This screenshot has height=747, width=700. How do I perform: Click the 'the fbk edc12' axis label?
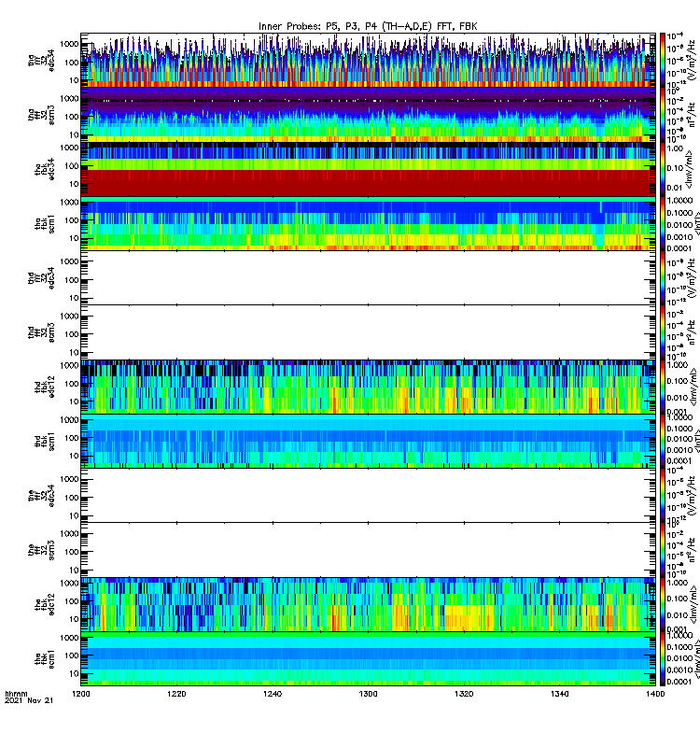tap(45, 604)
